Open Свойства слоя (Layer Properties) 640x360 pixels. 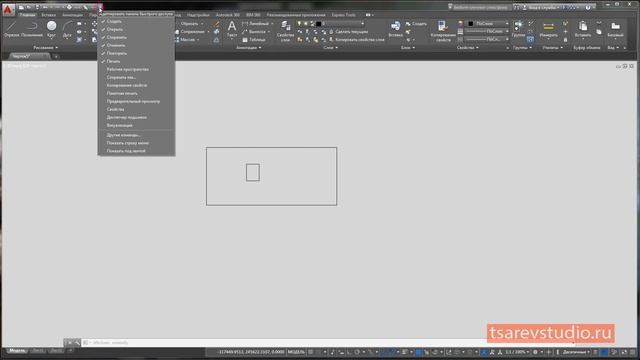(x=285, y=31)
